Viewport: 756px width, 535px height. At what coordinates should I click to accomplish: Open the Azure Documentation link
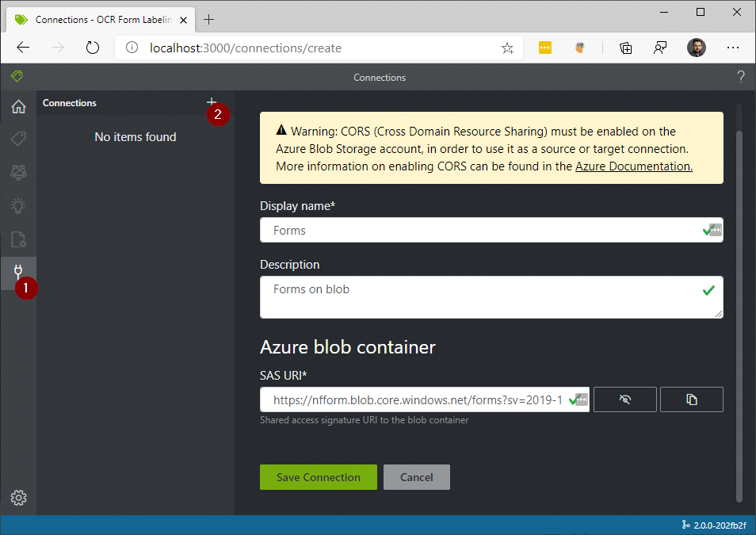[633, 166]
